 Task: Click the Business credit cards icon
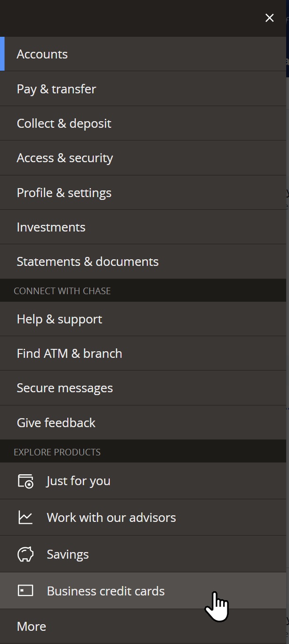(x=25, y=591)
